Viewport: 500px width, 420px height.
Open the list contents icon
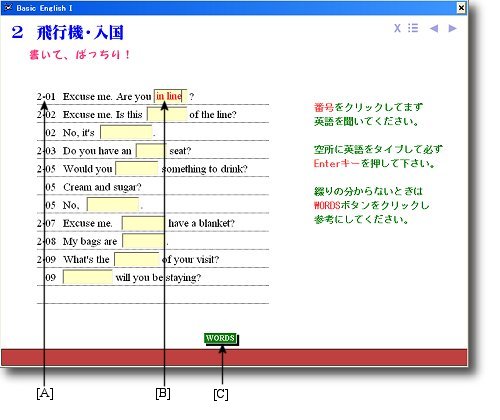413,28
